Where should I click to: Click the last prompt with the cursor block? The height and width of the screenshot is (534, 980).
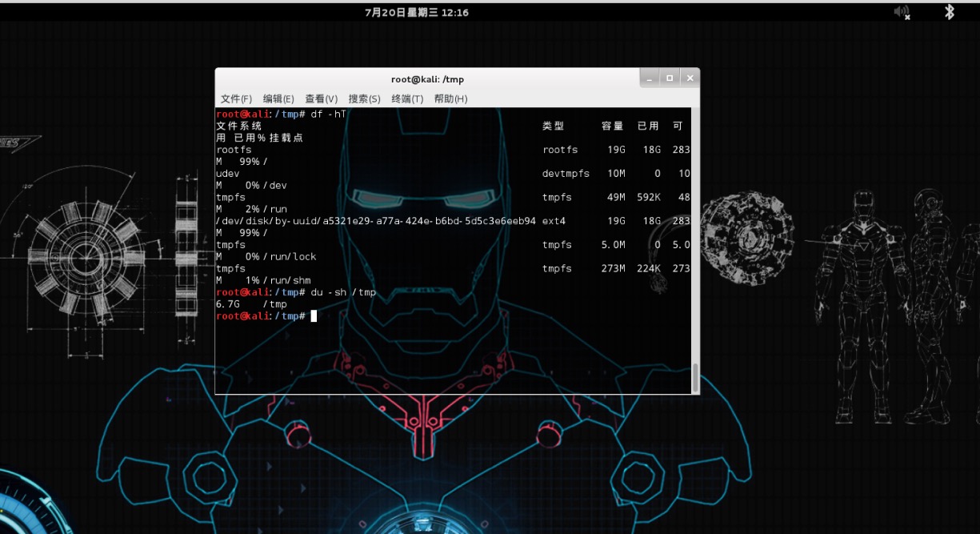(x=266, y=316)
